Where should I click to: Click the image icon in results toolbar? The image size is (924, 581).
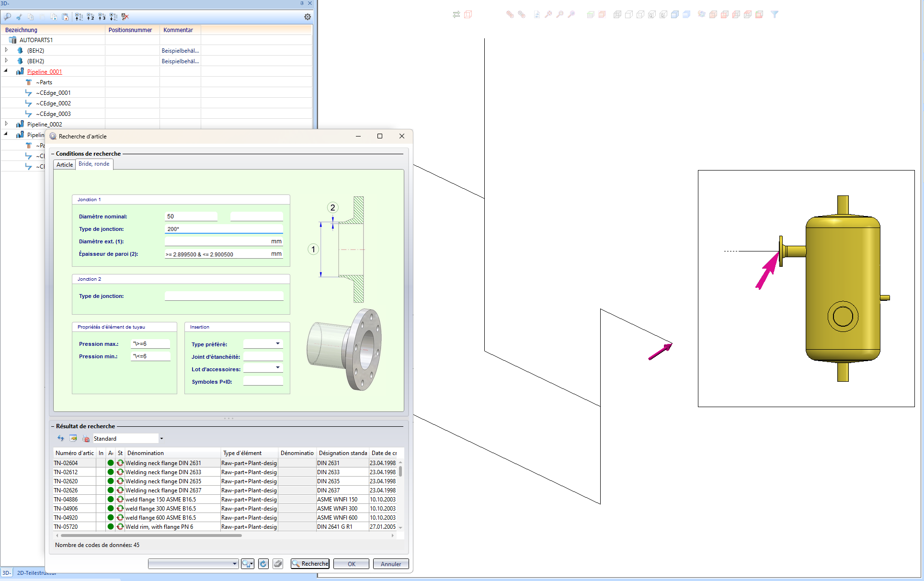coord(73,438)
